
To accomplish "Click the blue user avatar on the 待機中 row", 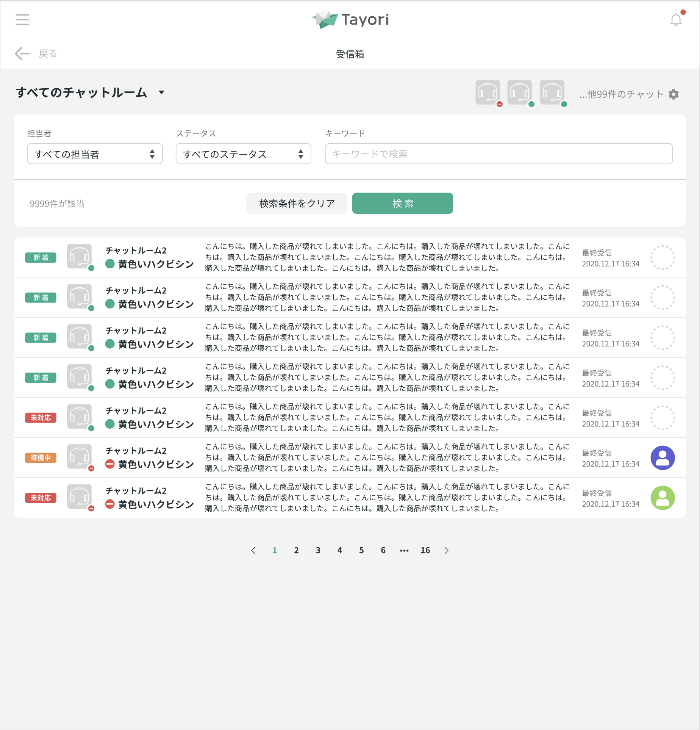I will pos(663,457).
